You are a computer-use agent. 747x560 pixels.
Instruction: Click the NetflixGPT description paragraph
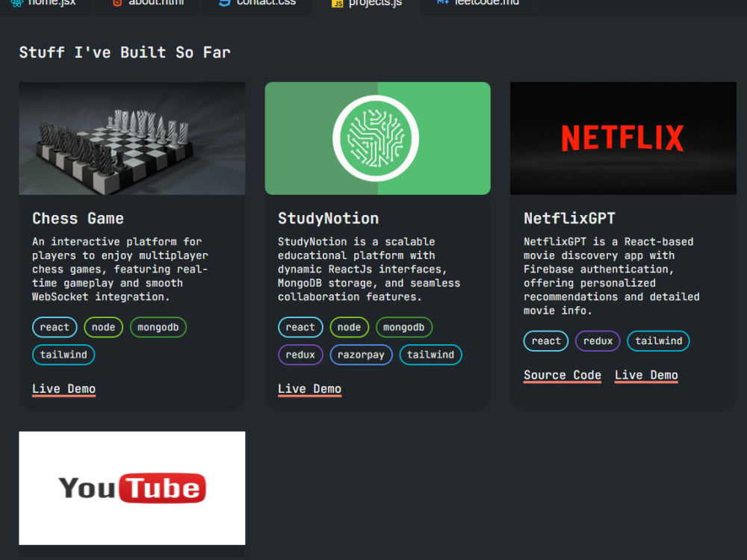612,276
